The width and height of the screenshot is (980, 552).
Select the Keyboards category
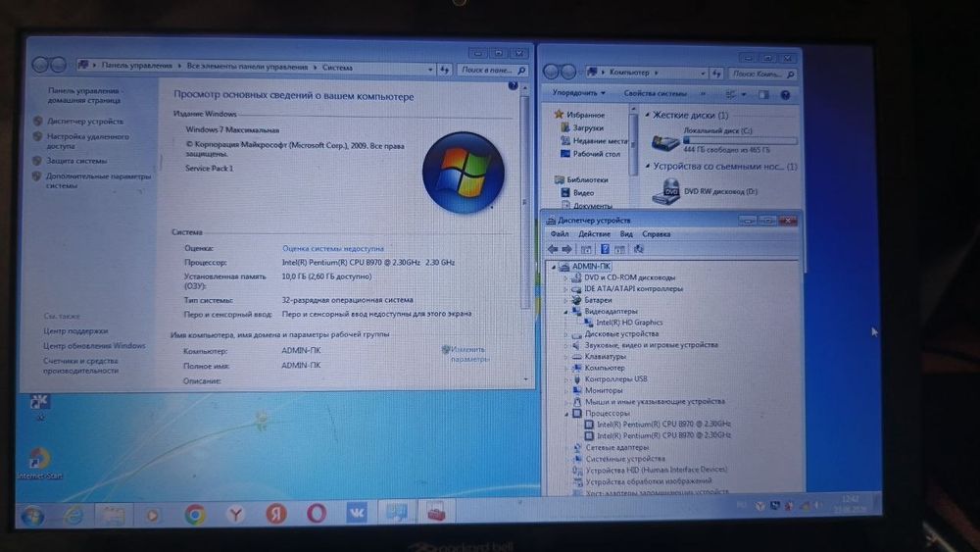605,356
